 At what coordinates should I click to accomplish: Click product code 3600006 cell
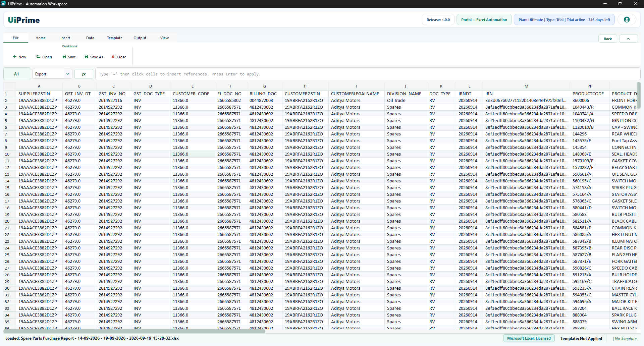589,101
